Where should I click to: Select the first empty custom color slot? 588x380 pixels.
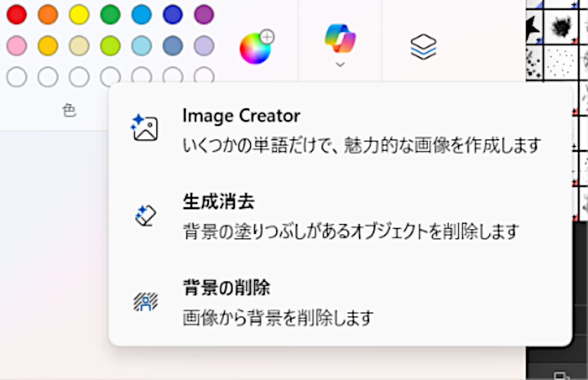click(x=17, y=77)
